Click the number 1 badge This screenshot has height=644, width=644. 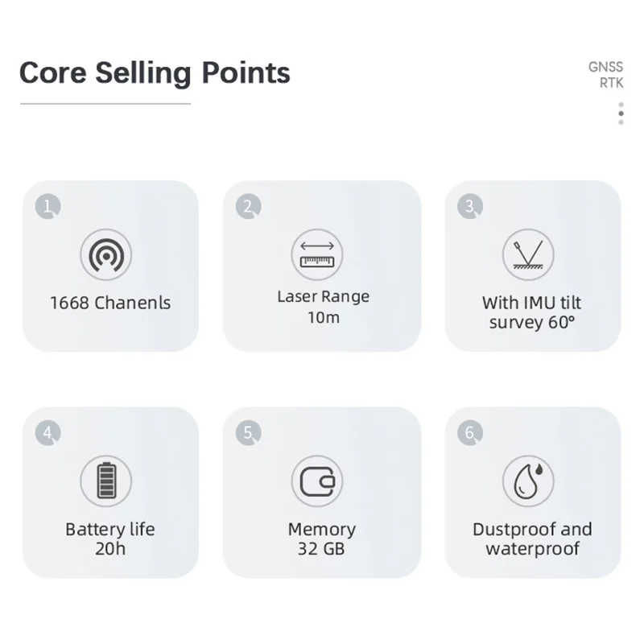[x=48, y=206]
